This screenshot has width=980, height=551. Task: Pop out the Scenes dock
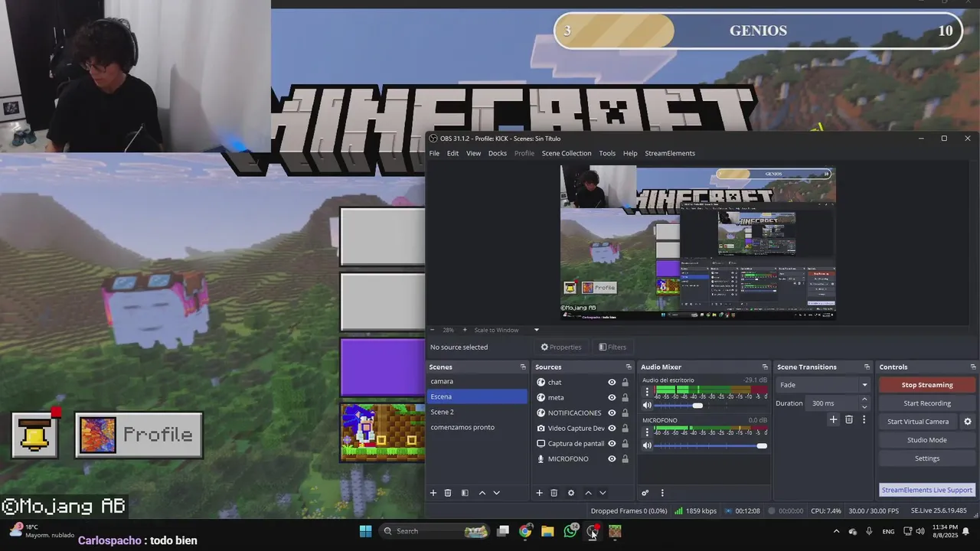pyautogui.click(x=523, y=367)
